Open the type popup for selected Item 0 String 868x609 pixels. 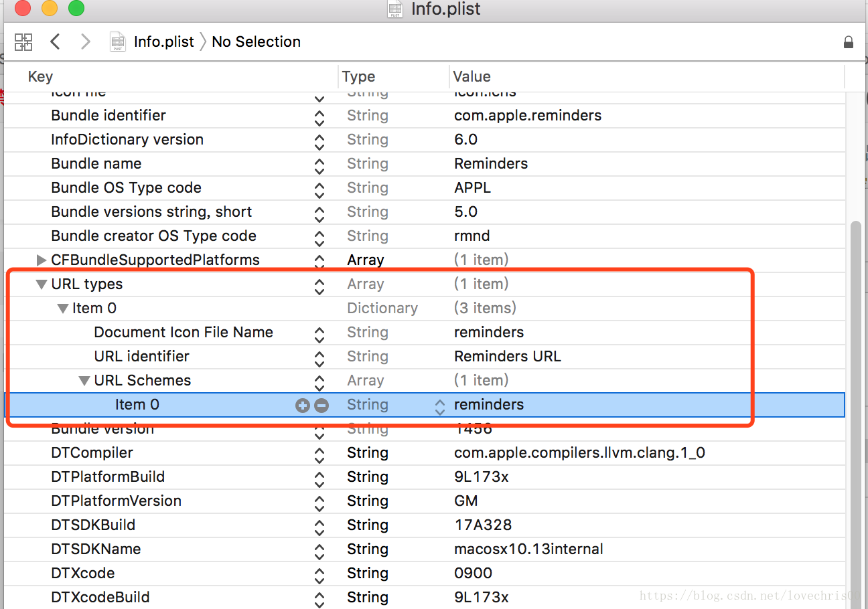[x=439, y=407]
